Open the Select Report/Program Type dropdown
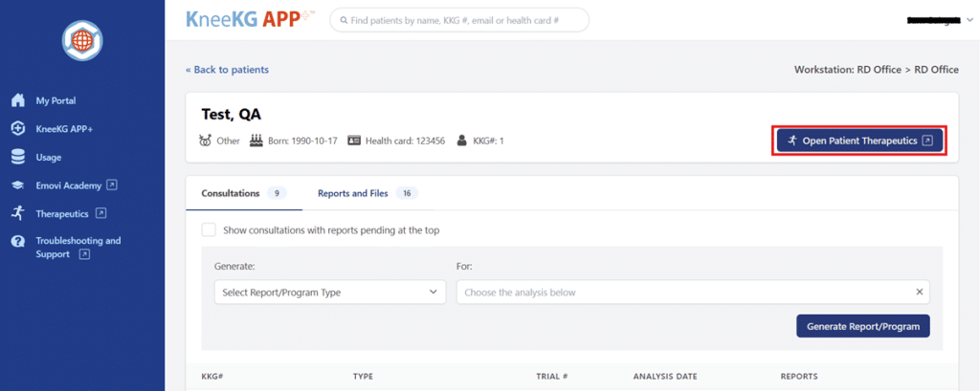This screenshot has height=391, width=980. coord(330,292)
